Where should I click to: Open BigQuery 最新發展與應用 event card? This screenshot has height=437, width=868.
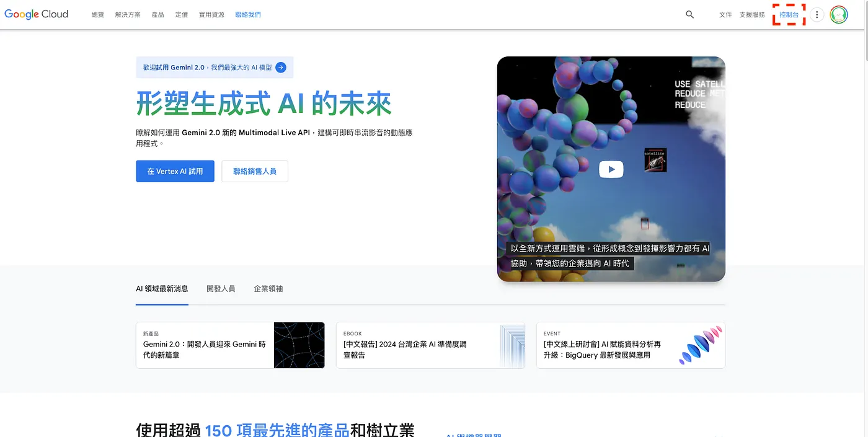[631, 345]
